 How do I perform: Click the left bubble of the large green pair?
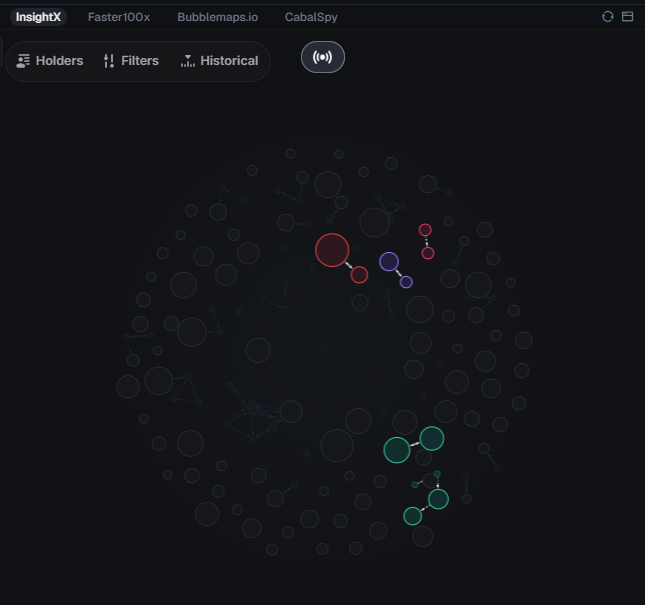[397, 450]
